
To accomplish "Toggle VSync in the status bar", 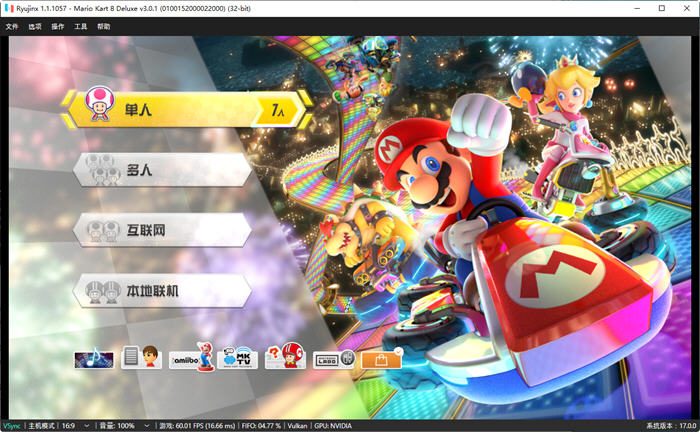I will click(12, 426).
